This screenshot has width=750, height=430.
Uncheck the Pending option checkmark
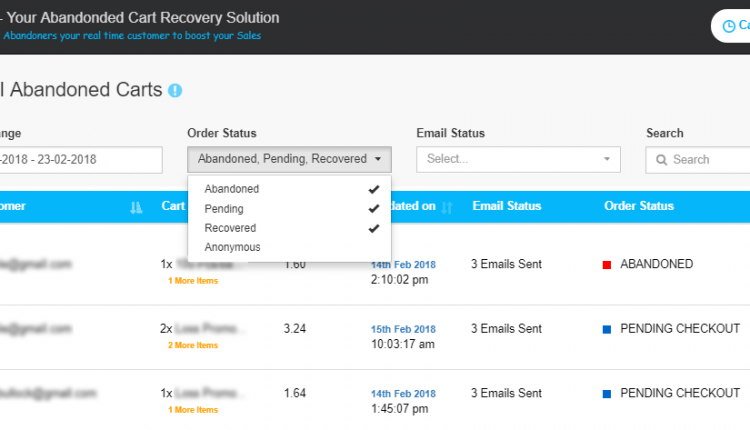(374, 209)
